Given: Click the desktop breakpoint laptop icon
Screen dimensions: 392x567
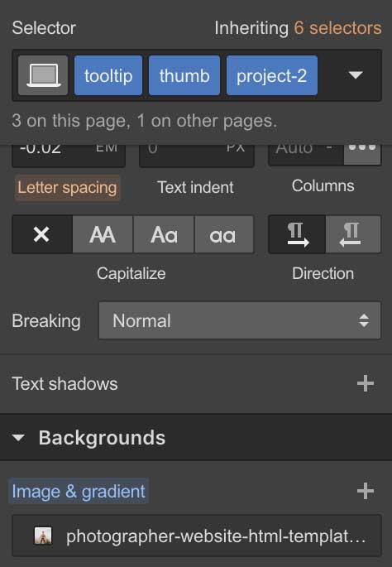Looking at the screenshot, I should [x=43, y=75].
